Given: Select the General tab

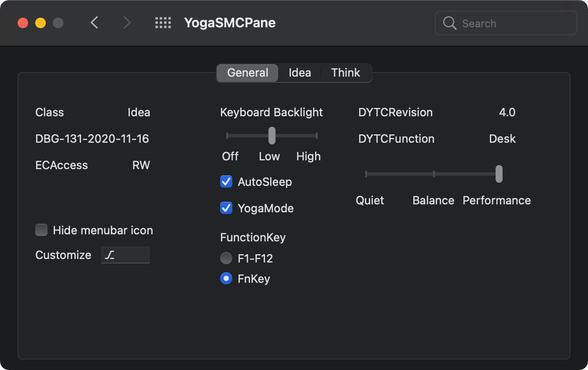Looking at the screenshot, I should 248,73.
